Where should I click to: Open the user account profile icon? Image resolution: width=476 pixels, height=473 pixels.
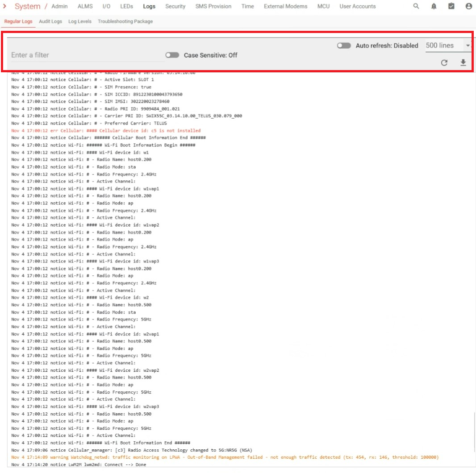468,6
